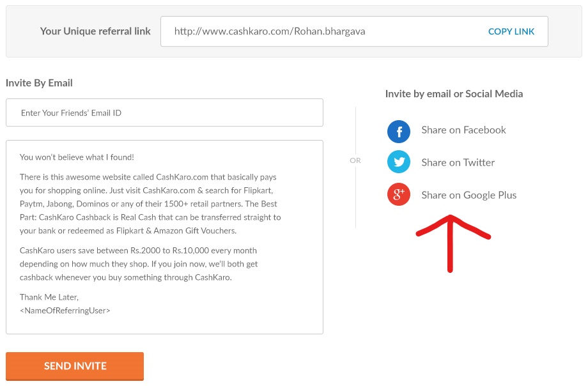Send the invite with SEND INVITE
The height and width of the screenshot is (386, 588).
pyautogui.click(x=75, y=366)
